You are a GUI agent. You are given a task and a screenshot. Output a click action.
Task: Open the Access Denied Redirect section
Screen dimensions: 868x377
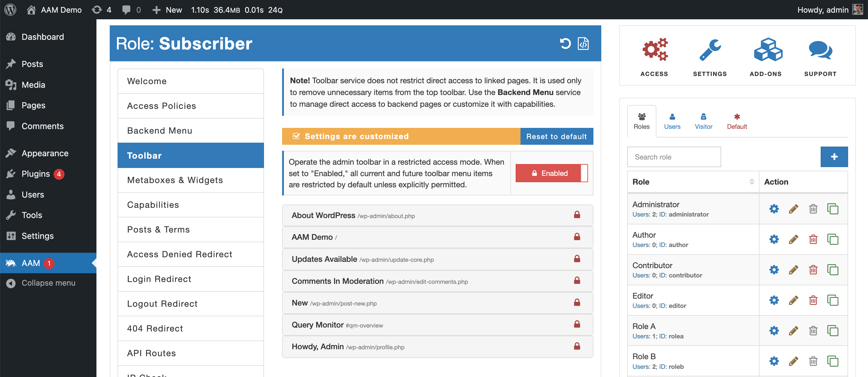point(190,254)
